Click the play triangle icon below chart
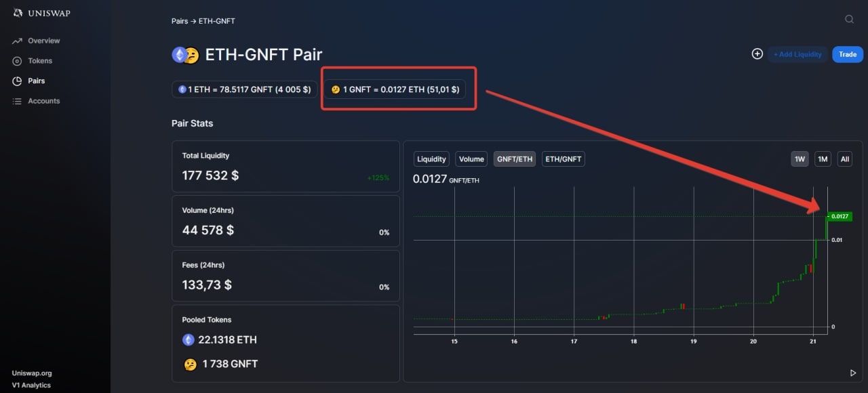Image resolution: width=868 pixels, height=393 pixels. point(853,373)
